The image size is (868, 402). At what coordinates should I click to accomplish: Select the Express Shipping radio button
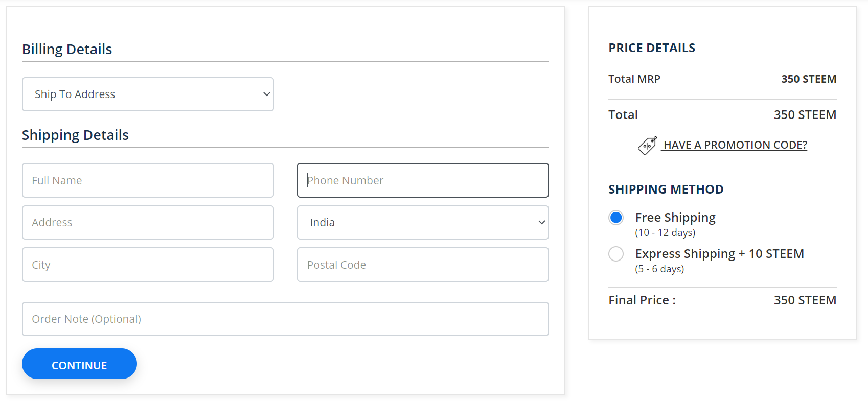pos(616,254)
